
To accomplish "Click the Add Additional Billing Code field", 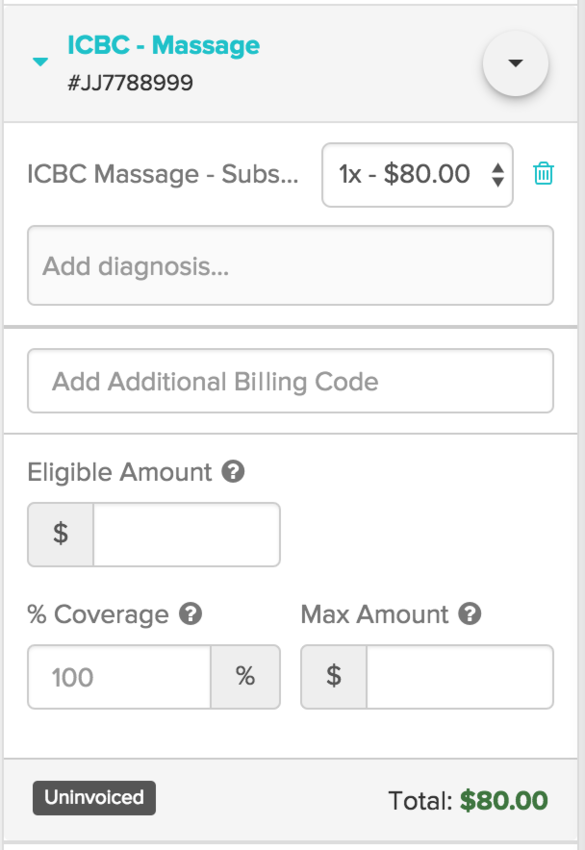I will click(x=290, y=381).
